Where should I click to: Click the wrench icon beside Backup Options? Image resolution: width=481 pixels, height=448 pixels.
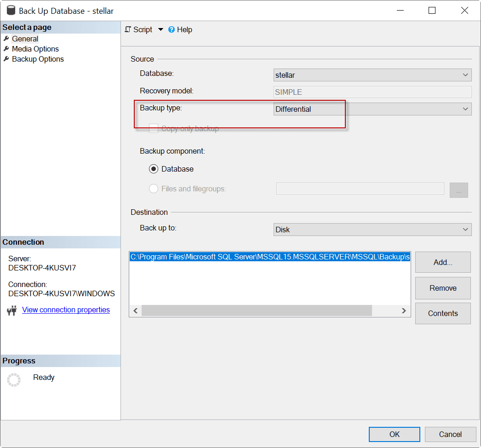[x=6, y=59]
